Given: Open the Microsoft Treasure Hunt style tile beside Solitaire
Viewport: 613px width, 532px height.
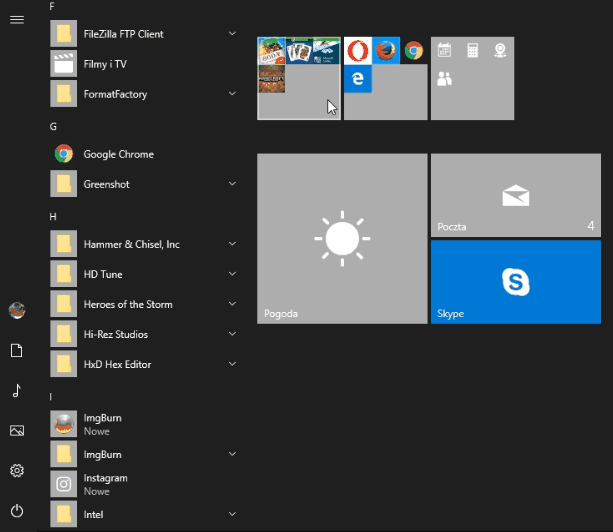Looking at the screenshot, I should coord(326,51).
